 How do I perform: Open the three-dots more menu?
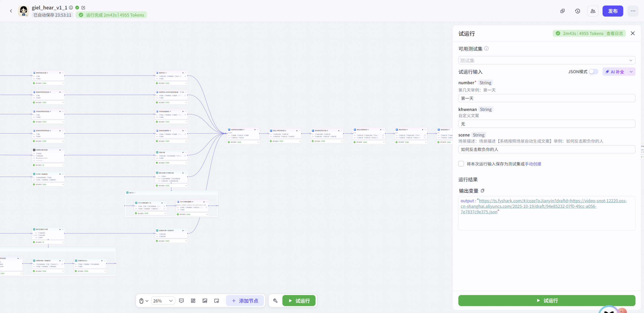pyautogui.click(x=633, y=11)
